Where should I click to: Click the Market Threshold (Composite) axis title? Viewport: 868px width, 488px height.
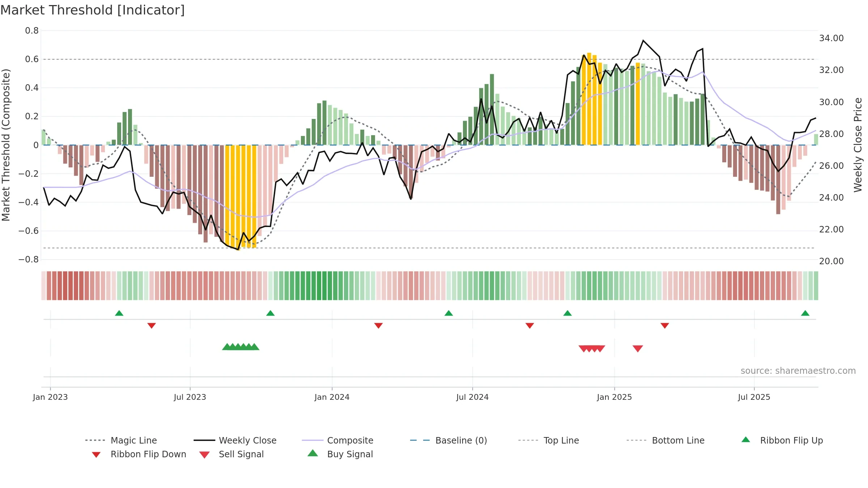[6, 145]
